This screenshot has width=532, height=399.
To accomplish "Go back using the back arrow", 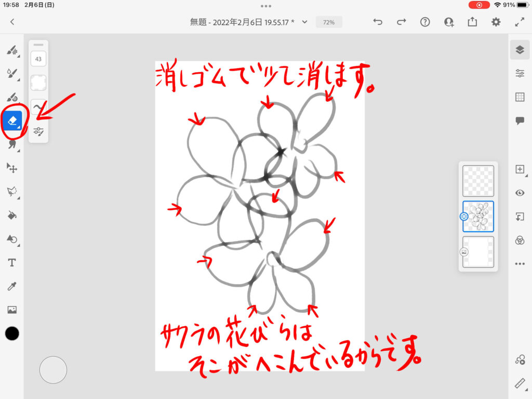I will [12, 22].
